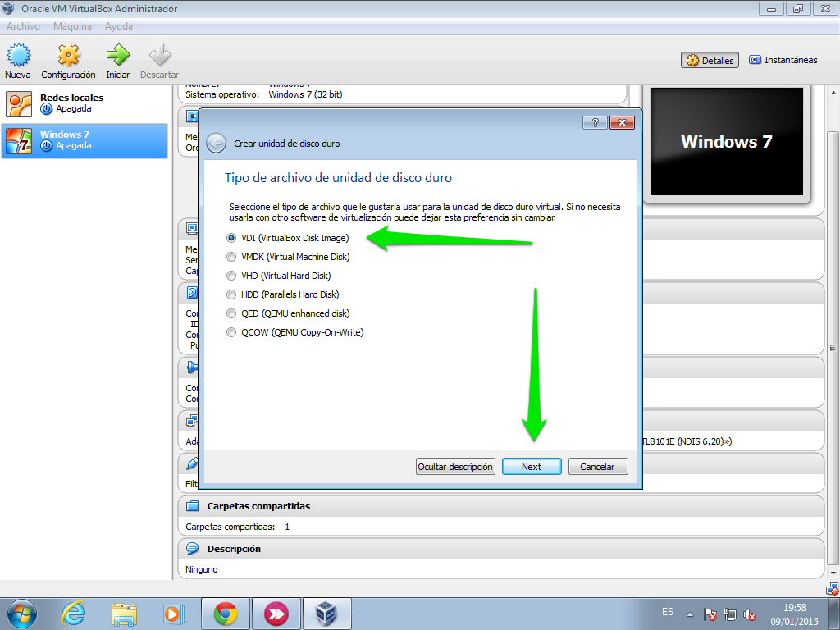Select QED (QEMU enhanced disk) option
The width and height of the screenshot is (840, 630).
click(288, 313)
